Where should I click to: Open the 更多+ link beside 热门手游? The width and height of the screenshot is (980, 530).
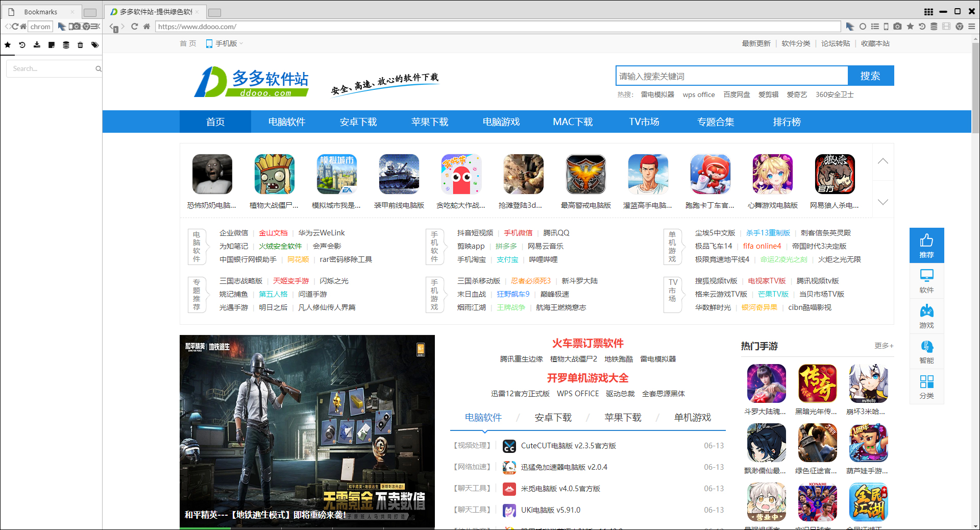pyautogui.click(x=884, y=346)
